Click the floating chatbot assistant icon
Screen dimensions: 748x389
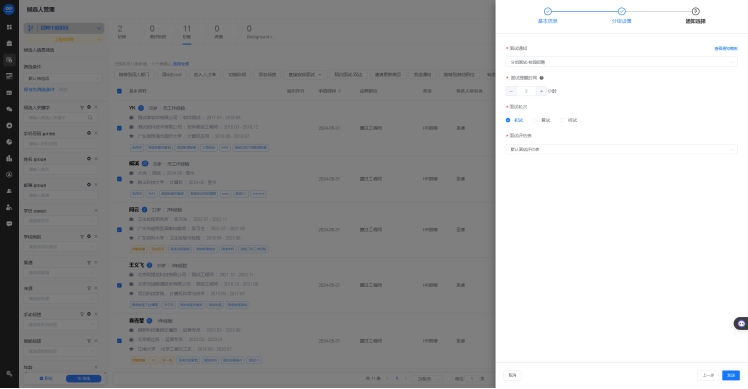(741, 324)
